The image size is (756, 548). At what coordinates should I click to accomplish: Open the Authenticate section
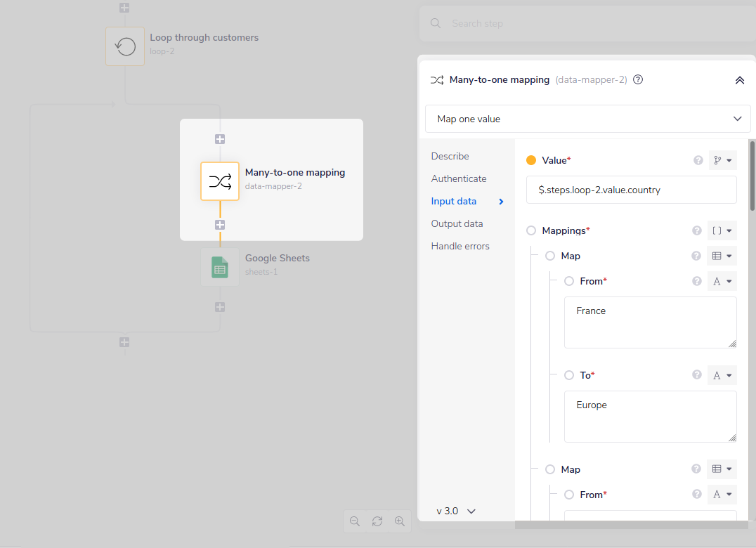point(458,178)
